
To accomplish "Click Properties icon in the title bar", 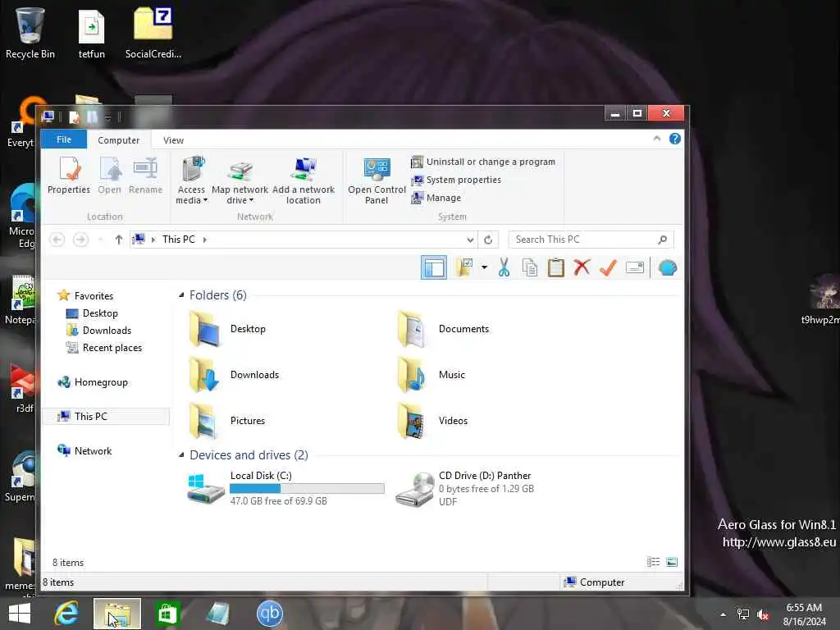I will [74, 116].
